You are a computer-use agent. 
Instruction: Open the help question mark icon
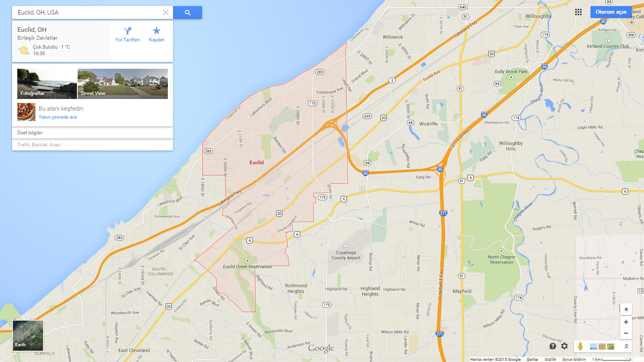coord(553,346)
